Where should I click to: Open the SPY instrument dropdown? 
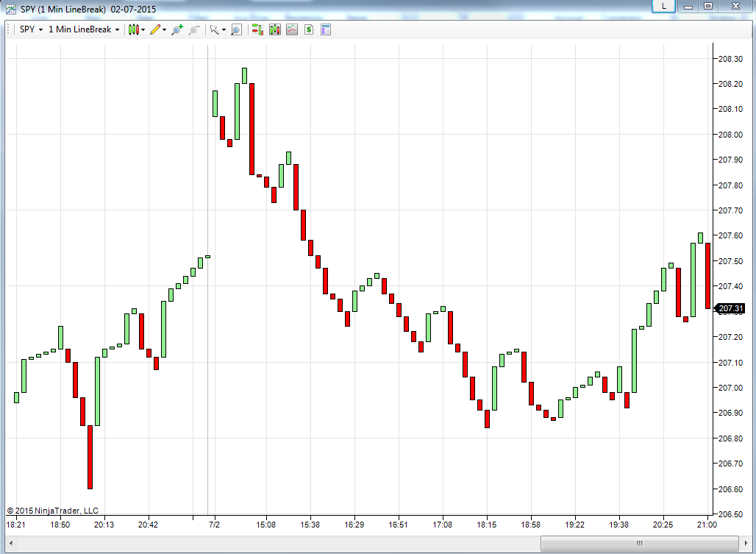[x=31, y=29]
